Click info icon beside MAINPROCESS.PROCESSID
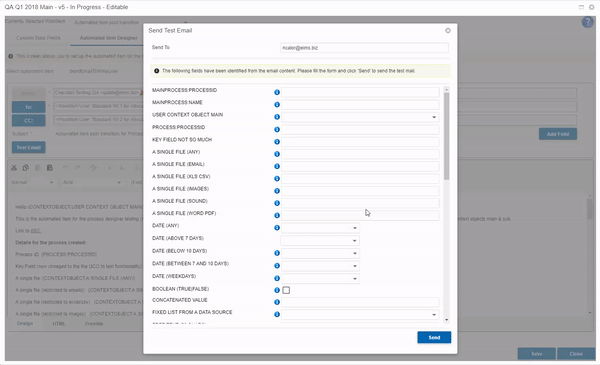The width and height of the screenshot is (600, 365). [277, 92]
